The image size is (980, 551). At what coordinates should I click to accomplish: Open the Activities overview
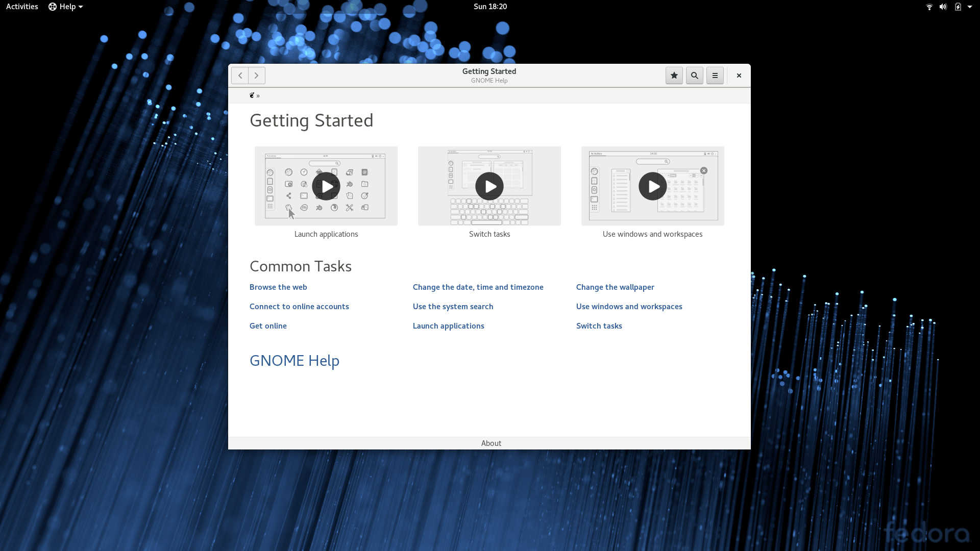(22, 7)
